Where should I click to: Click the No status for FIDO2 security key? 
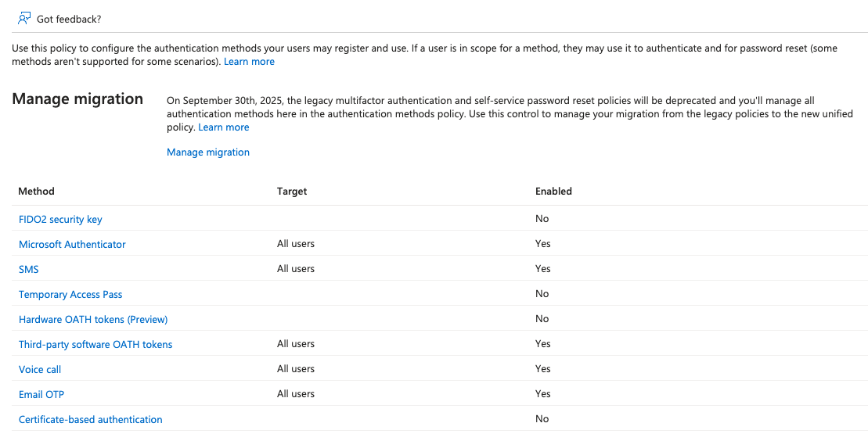click(542, 218)
